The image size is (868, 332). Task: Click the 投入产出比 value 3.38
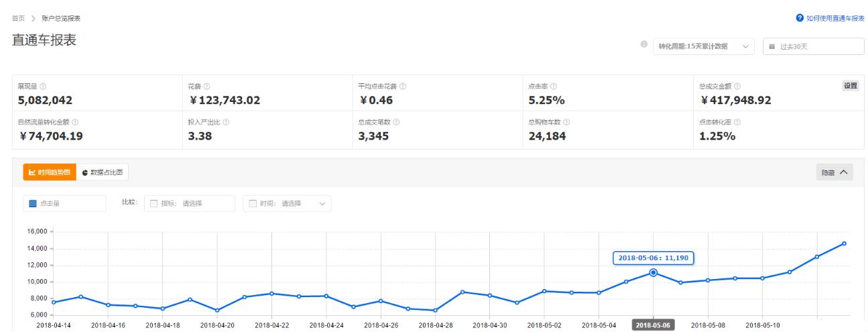point(200,136)
